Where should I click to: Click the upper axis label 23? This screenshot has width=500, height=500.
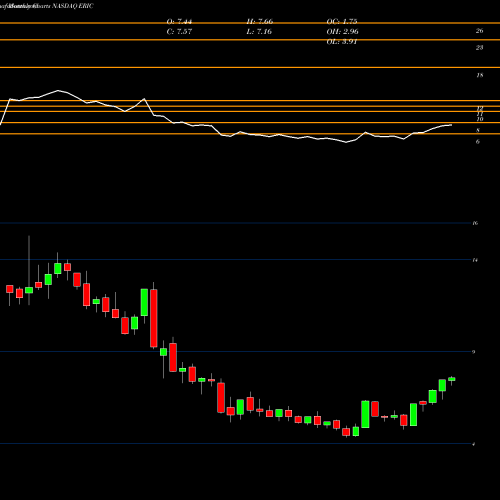479,48
